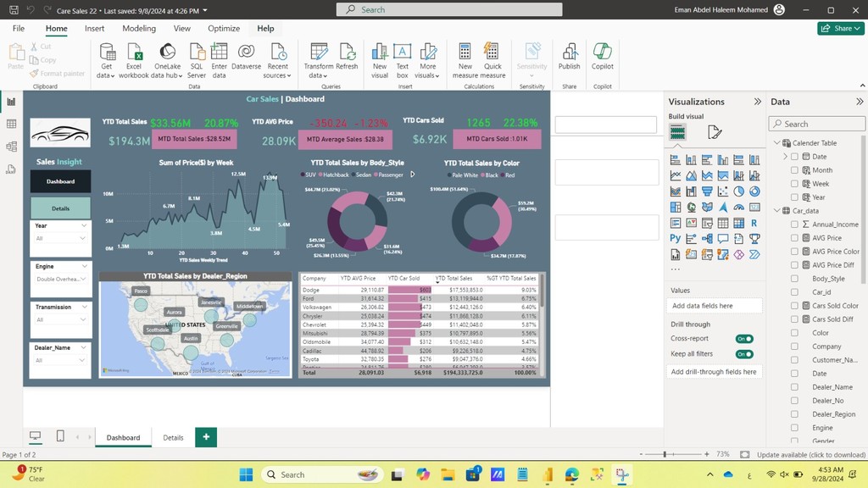
Task: Open Get data in the ribbon
Action: pyautogui.click(x=106, y=61)
